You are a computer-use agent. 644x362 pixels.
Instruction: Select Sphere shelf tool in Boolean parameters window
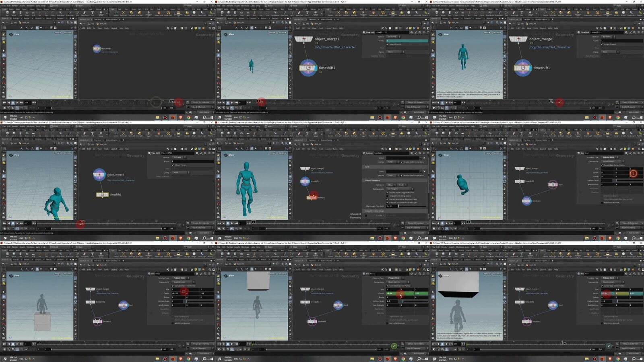(x=229, y=133)
